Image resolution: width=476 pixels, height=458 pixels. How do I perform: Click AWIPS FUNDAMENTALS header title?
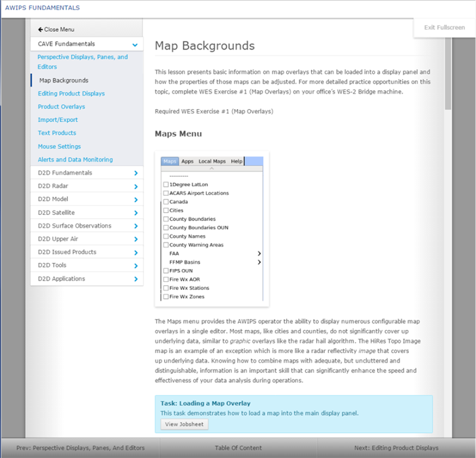coord(43,8)
